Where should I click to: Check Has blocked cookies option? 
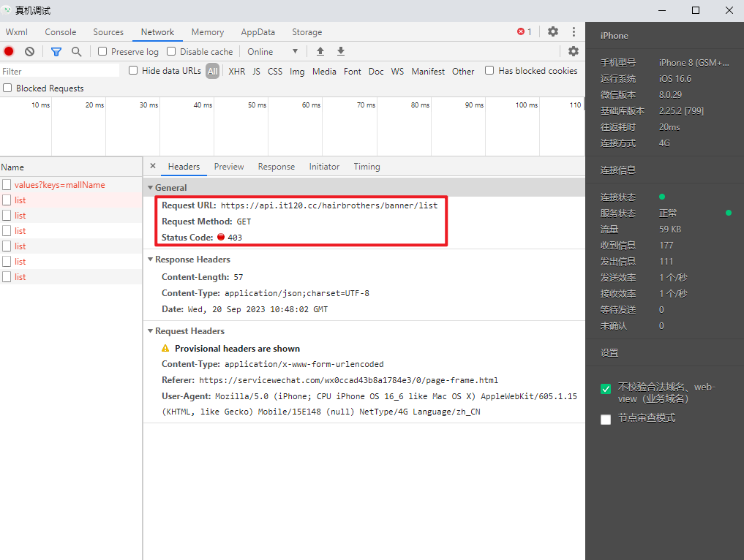489,71
